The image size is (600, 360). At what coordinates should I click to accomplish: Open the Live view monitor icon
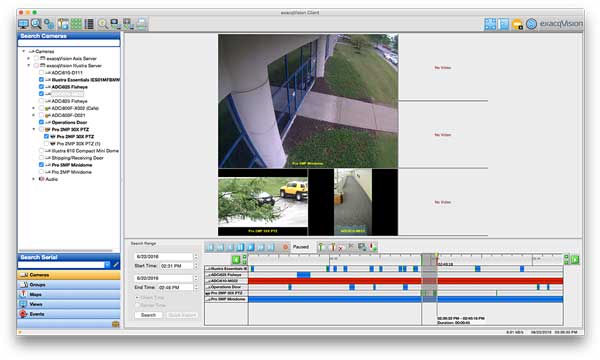pyautogui.click(x=23, y=24)
